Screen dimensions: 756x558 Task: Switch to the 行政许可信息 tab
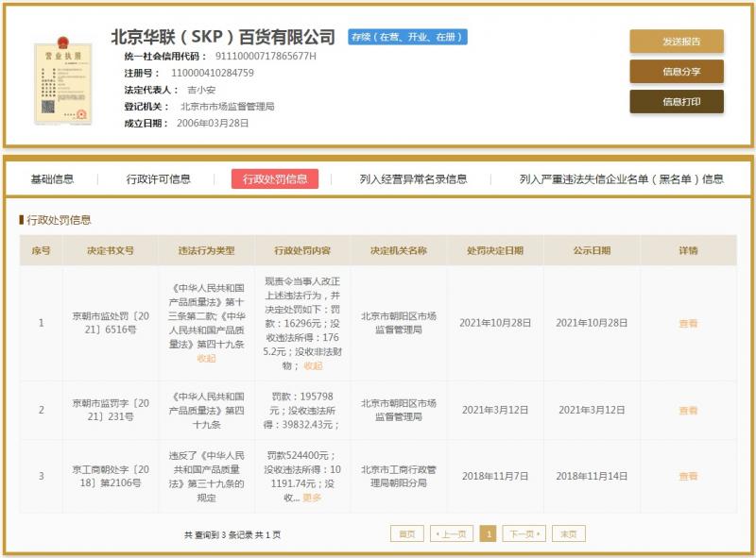[x=158, y=179]
